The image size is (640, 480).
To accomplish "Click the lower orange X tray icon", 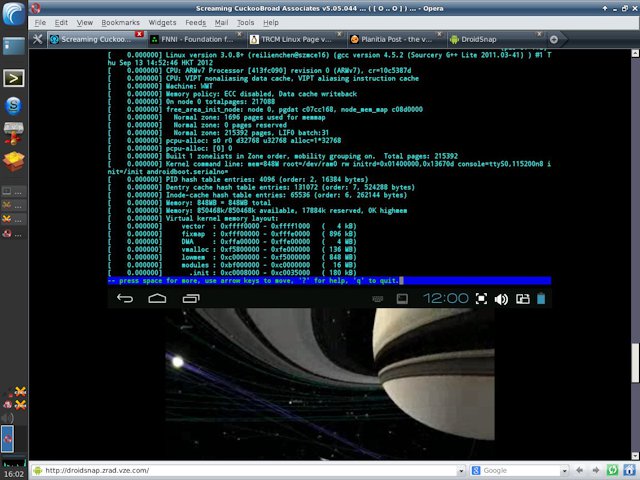I will coord(20,405).
